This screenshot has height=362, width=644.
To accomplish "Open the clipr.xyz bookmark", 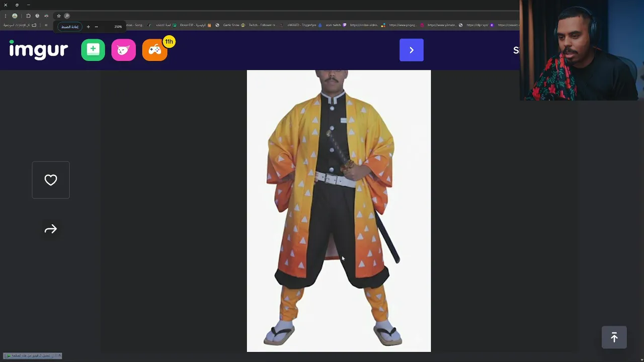I will [480, 25].
